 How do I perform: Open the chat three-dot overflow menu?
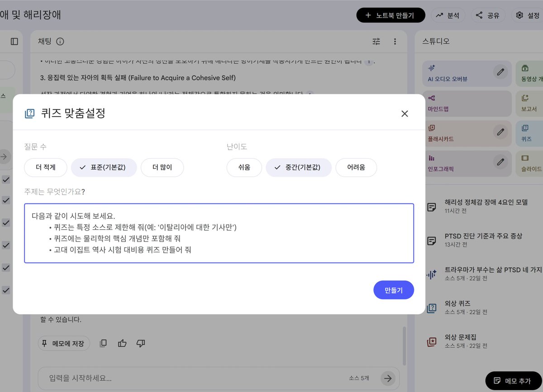[x=395, y=41]
